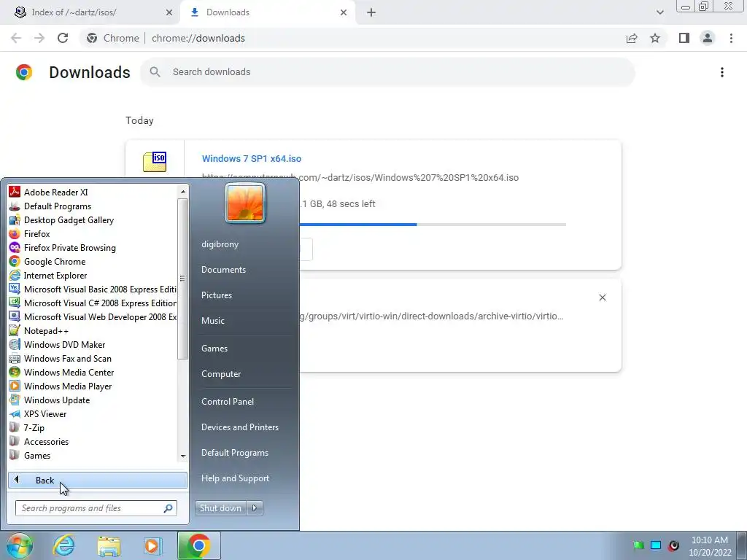
Task: Click the Chrome icon on the taskbar
Action: [x=198, y=545]
